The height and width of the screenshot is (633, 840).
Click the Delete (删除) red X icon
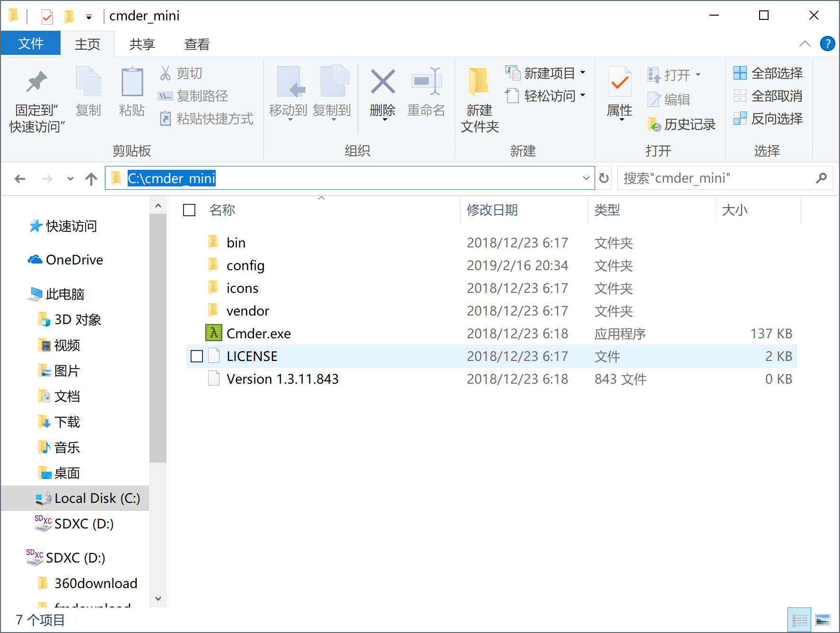[x=383, y=82]
